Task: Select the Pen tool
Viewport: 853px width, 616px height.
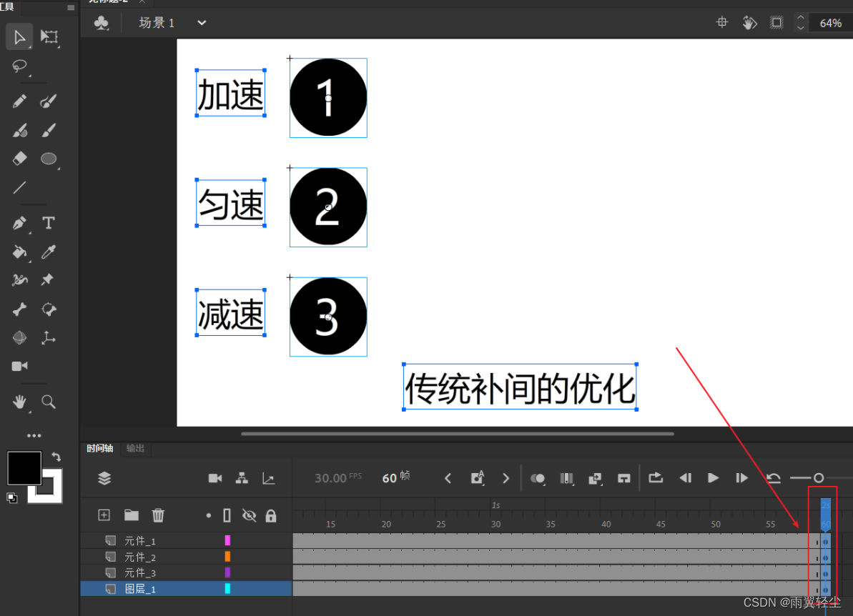Action: pyautogui.click(x=19, y=223)
